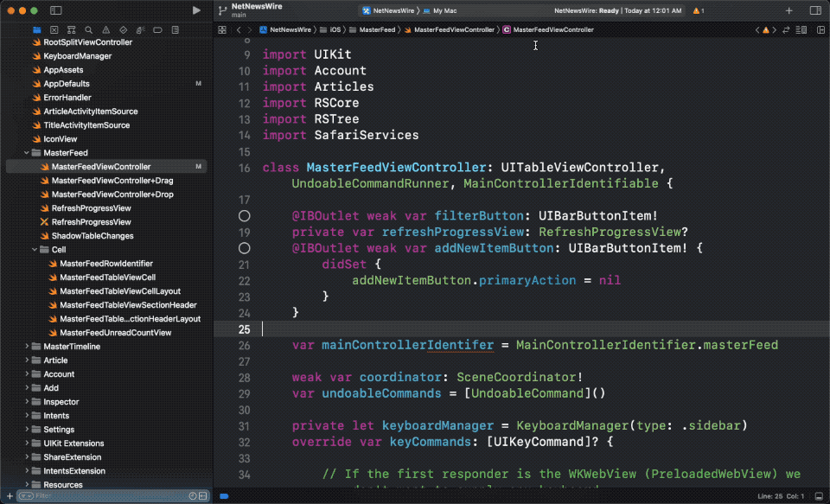Open the Report navigator
The image size is (830, 504).
point(176,30)
